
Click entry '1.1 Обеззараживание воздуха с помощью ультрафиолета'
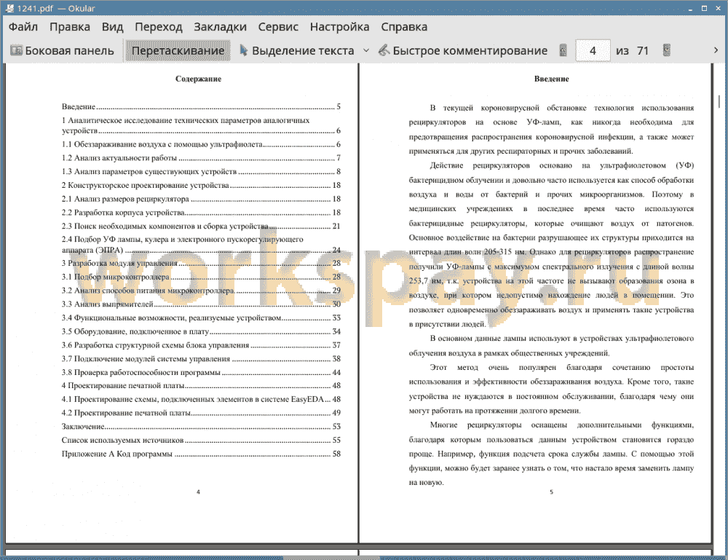[x=201, y=144]
